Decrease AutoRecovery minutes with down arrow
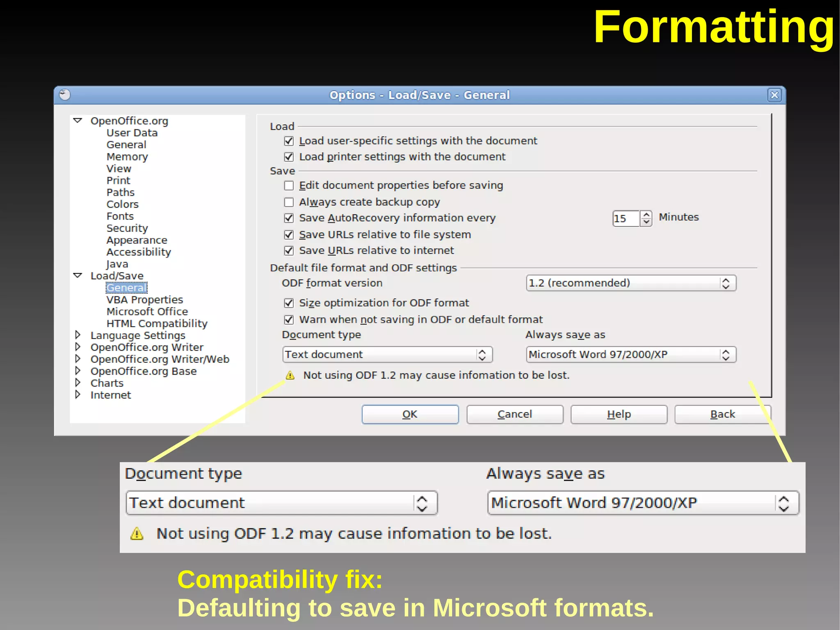 [x=646, y=222]
